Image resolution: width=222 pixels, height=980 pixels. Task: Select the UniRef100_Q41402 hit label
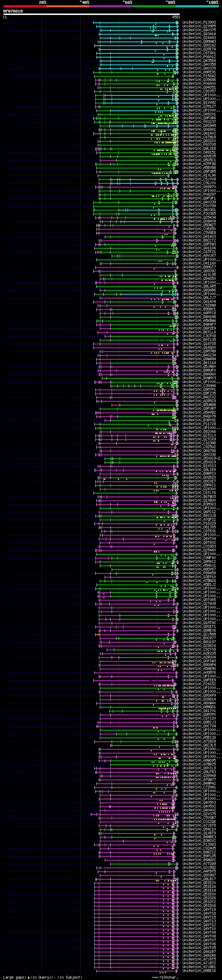click(199, 133)
